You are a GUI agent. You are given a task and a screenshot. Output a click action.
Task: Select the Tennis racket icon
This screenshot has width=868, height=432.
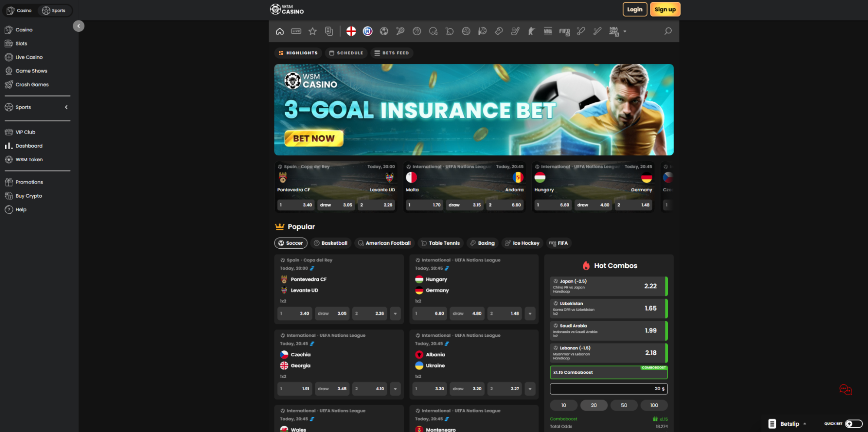click(x=400, y=31)
